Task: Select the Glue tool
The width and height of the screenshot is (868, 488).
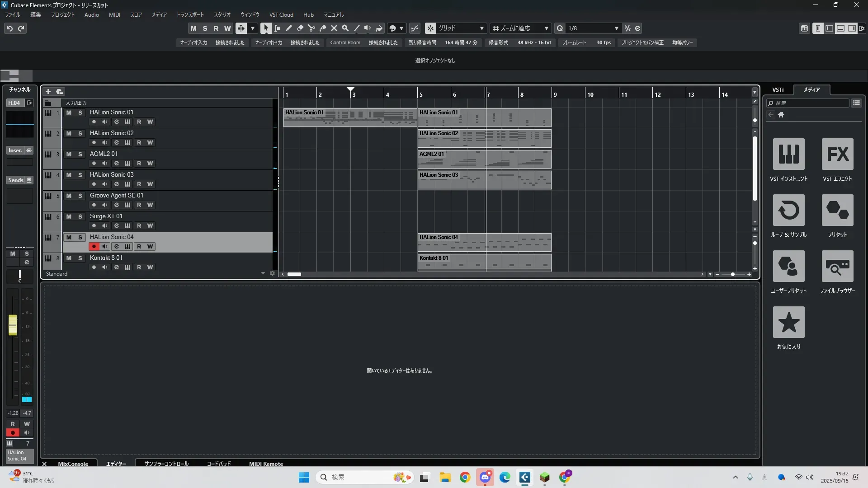Action: click(322, 28)
